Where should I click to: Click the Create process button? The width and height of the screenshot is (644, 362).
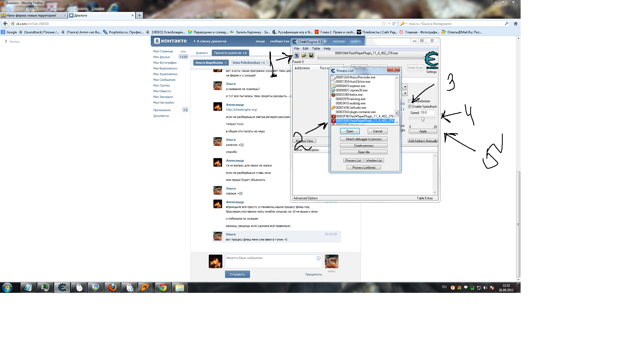point(364,146)
